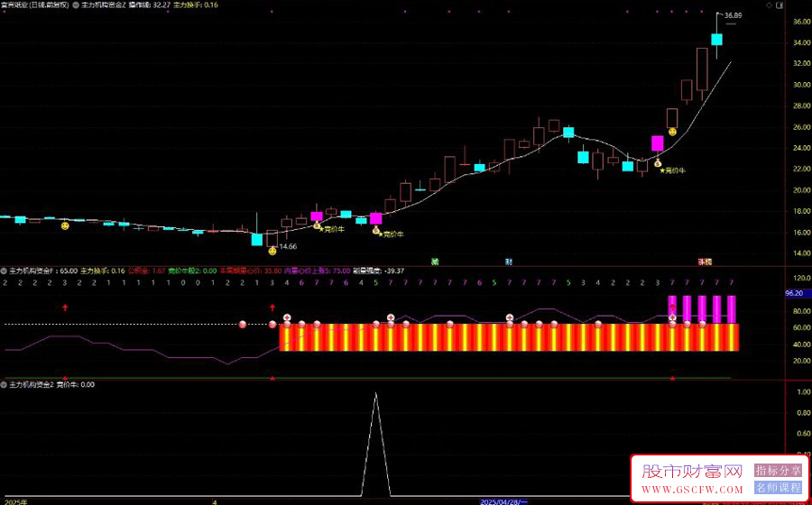Click the round icon beside 主力机构资金F
Viewport: 812px width, 505px height.
[5, 271]
